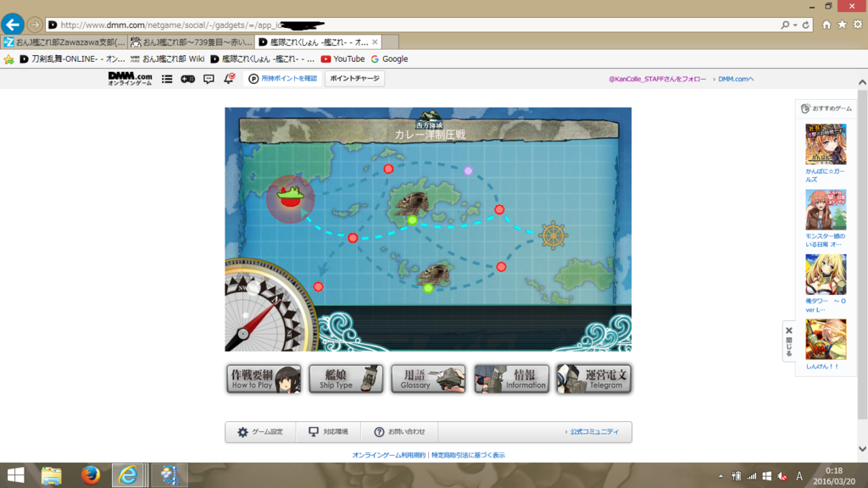
Task: Click かんぱに☆ガールズ game thumbnail
Action: [826, 144]
